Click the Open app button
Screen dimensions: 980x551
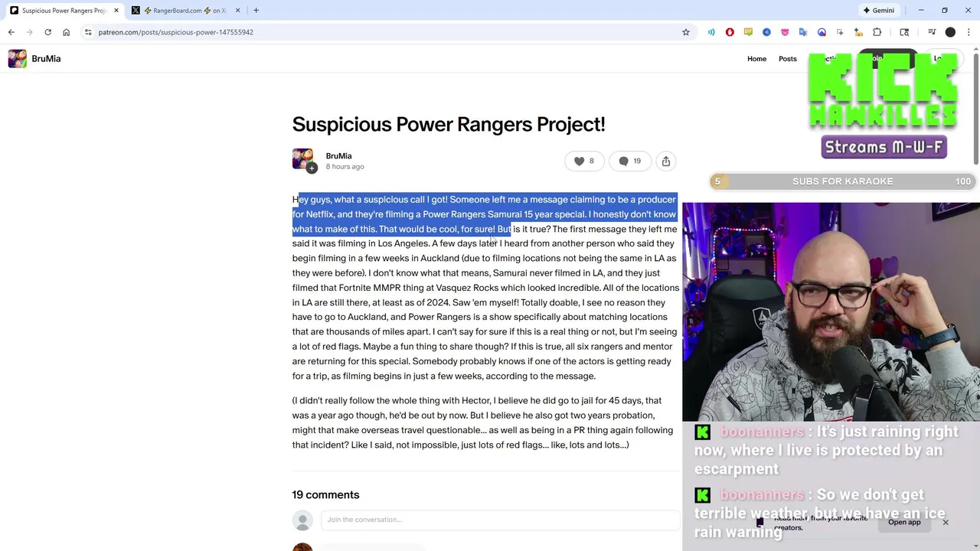[x=904, y=523]
